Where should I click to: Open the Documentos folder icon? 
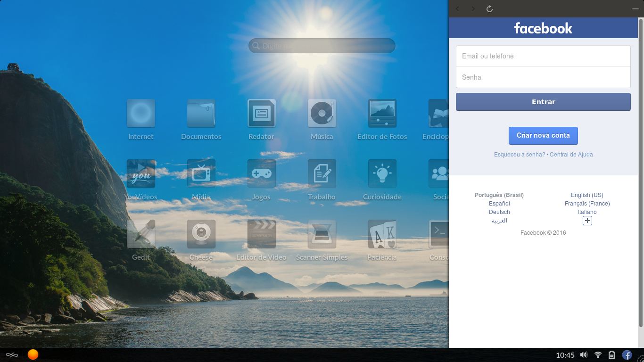tap(201, 113)
